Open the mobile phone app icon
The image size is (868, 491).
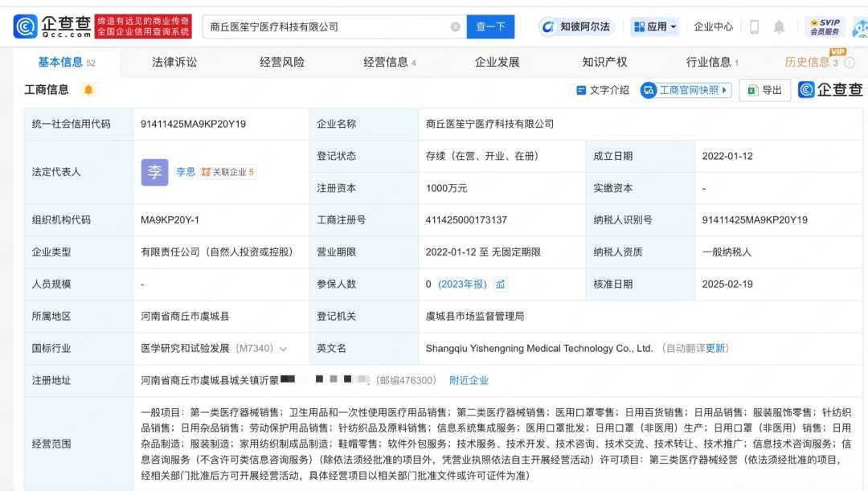[x=754, y=27]
